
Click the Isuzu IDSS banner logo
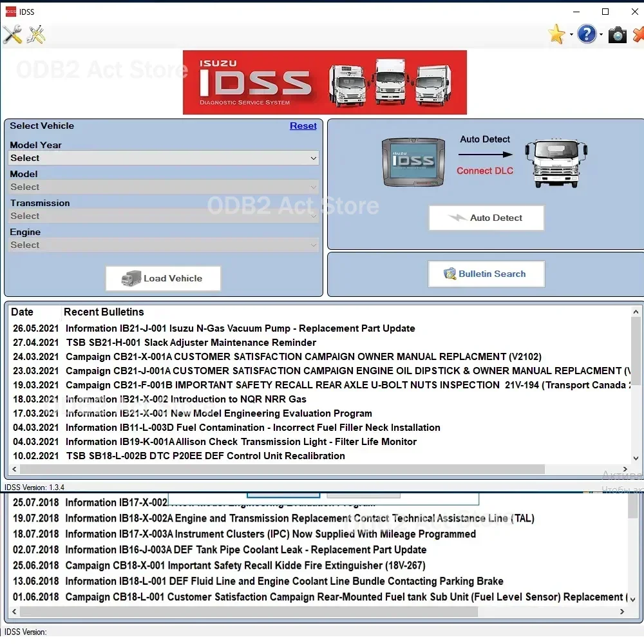pyautogui.click(x=325, y=82)
